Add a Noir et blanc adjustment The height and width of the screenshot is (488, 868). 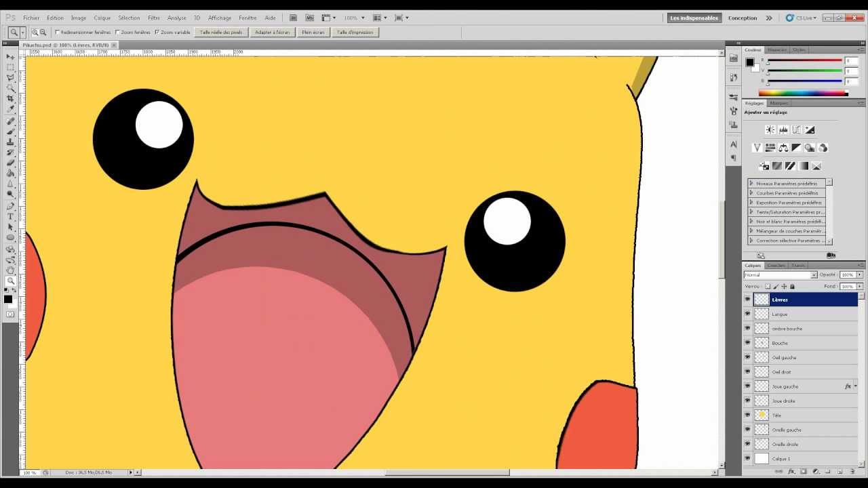(x=796, y=148)
